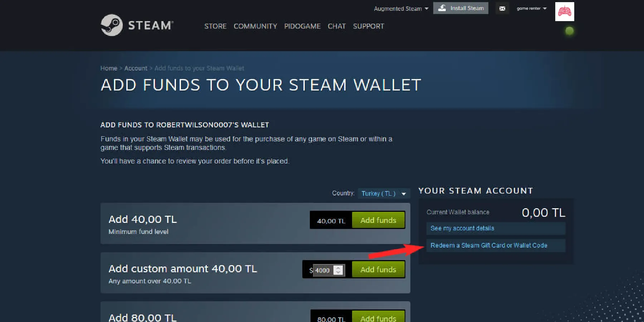
Task: Click the red gamepad profile avatar
Action: [565, 11]
